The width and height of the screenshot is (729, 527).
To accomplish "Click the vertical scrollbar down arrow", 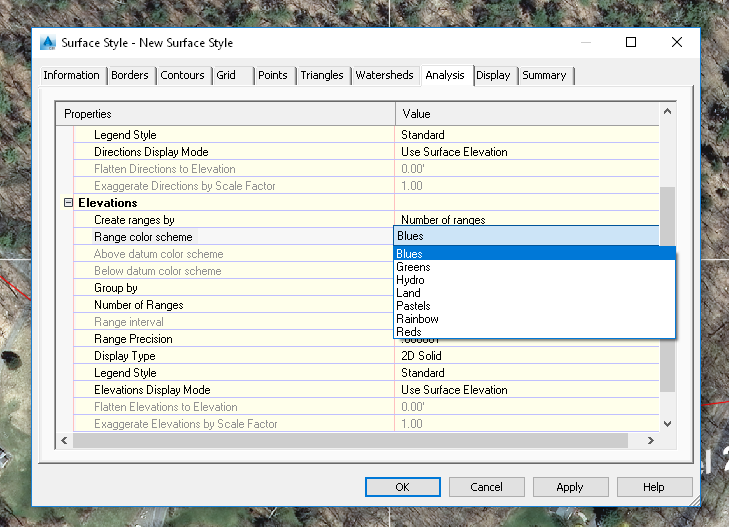I will [667, 423].
